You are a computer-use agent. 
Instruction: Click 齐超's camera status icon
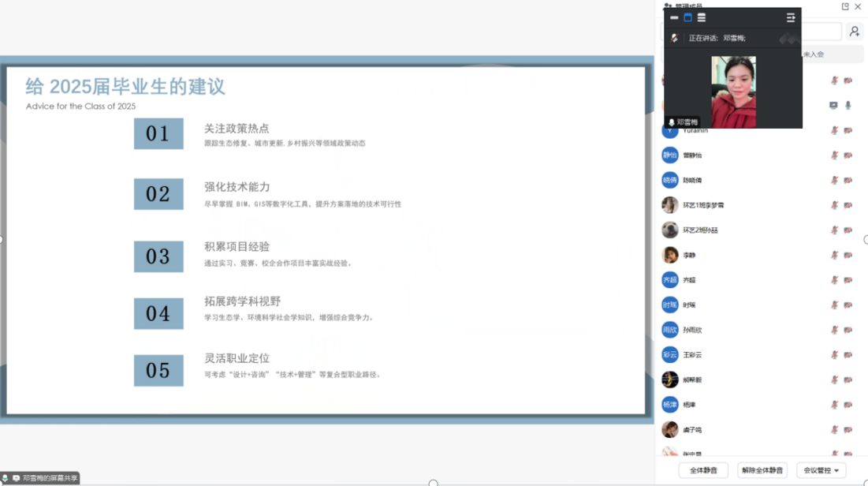[848, 280]
